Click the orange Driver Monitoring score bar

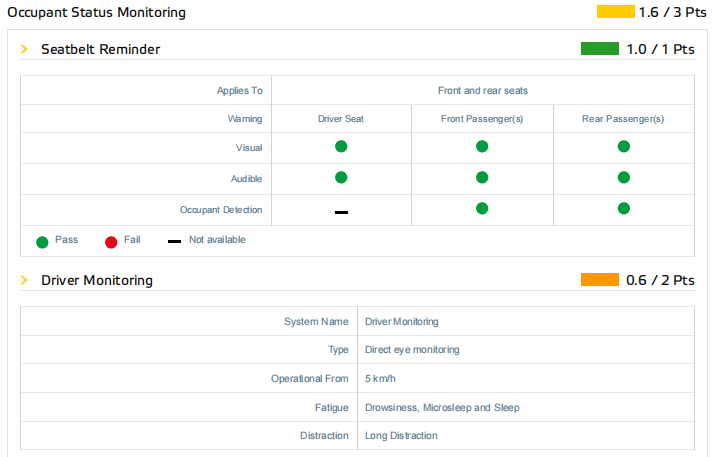(x=600, y=280)
